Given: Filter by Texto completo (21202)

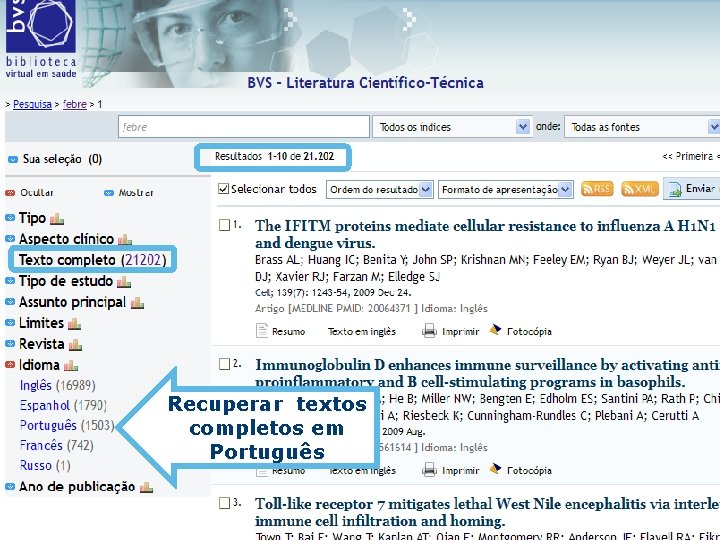Looking at the screenshot, I should click(x=92, y=260).
